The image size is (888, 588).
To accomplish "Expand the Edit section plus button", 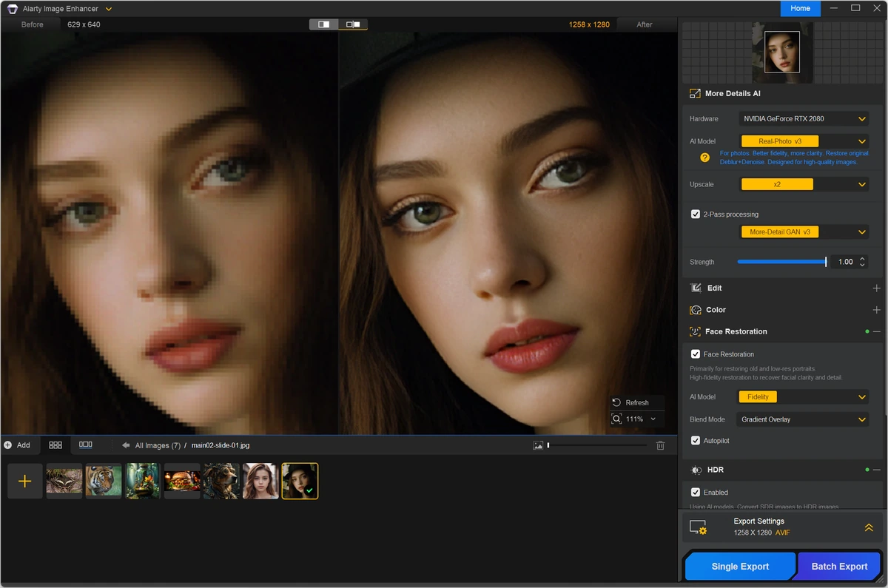I will [x=876, y=288].
